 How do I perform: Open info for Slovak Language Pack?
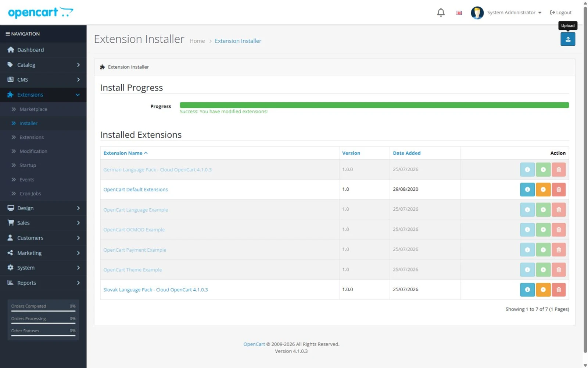(x=527, y=290)
